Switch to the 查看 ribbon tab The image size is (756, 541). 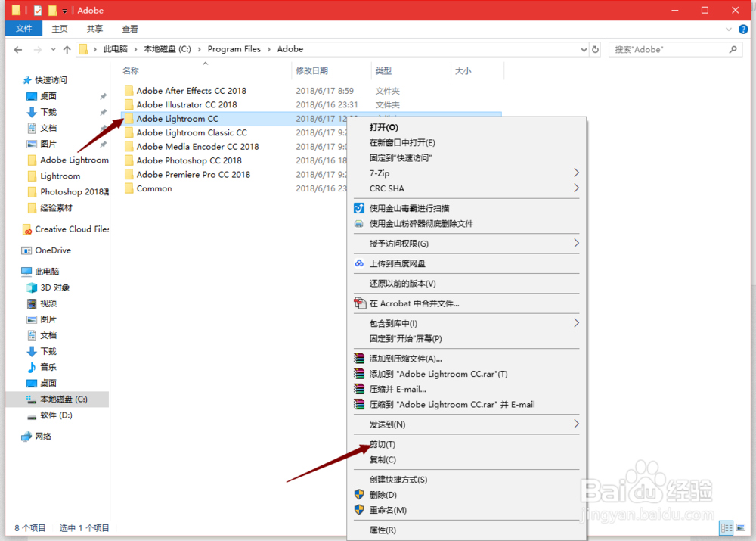click(x=129, y=28)
